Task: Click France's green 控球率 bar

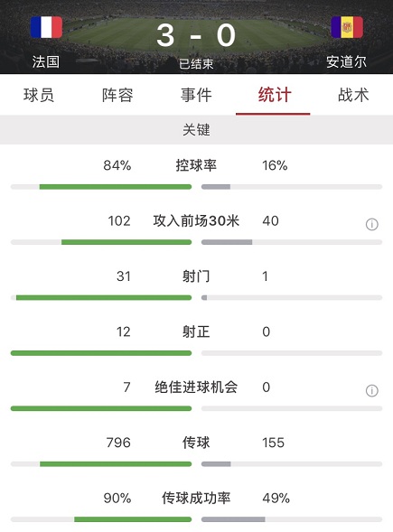Action: 116,187
